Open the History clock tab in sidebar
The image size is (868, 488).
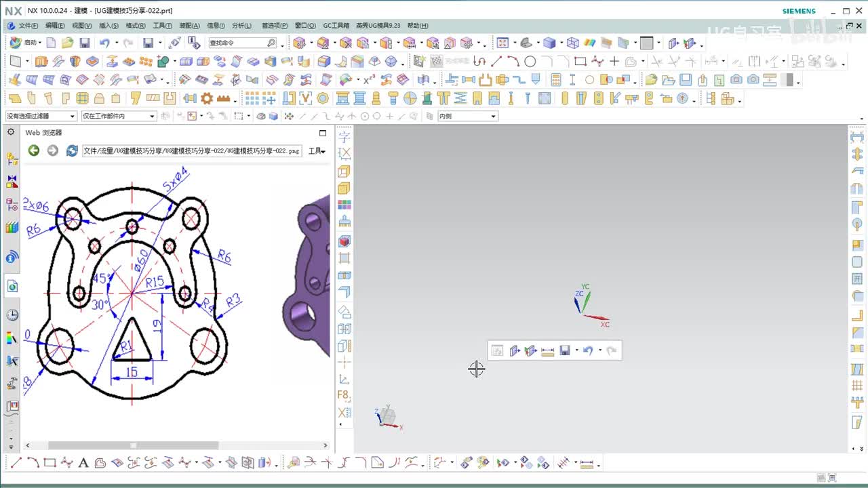[x=12, y=315]
